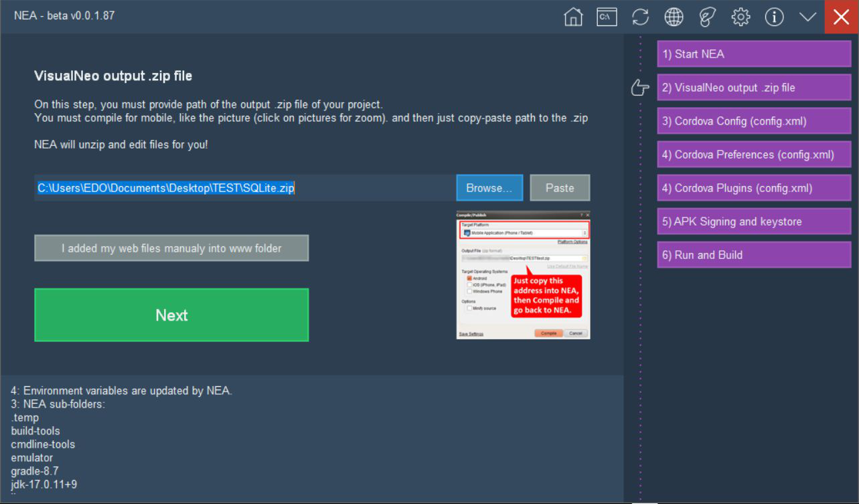Click the "jdk-17.0.11+9" log entry
This screenshot has width=859, height=504.
pos(44,484)
